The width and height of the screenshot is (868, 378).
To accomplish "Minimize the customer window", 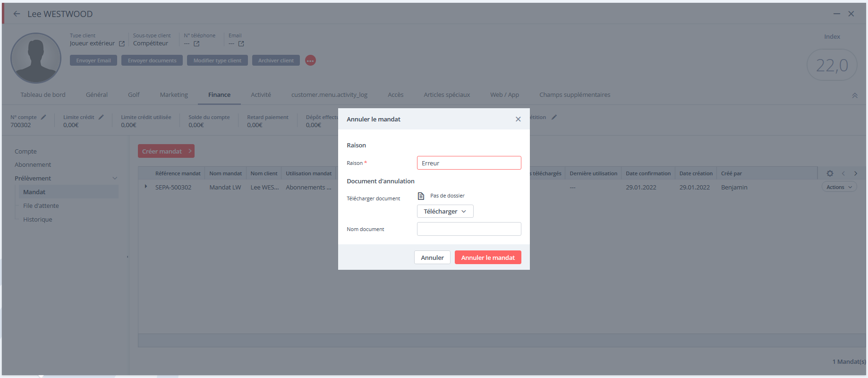I will pyautogui.click(x=837, y=14).
